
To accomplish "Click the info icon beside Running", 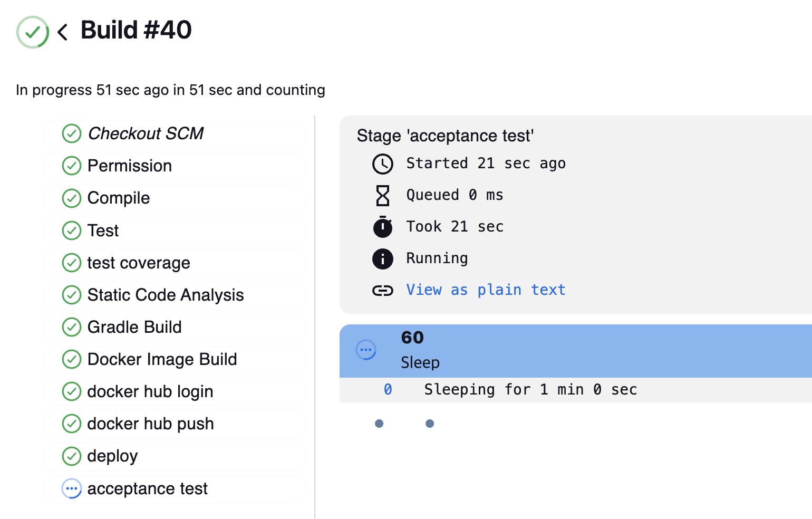I will pos(382,259).
